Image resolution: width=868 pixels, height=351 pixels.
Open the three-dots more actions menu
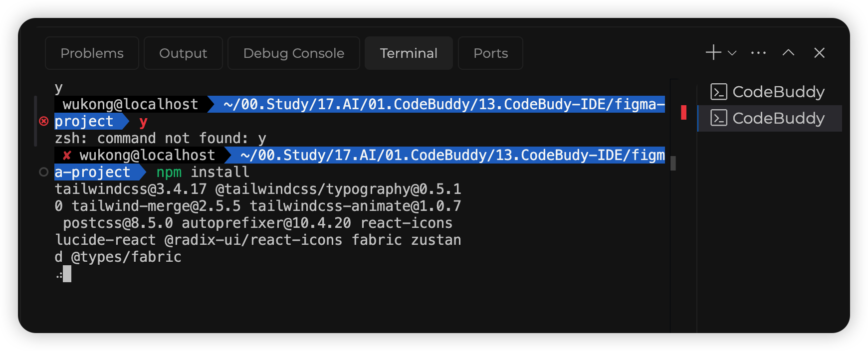[x=758, y=53]
